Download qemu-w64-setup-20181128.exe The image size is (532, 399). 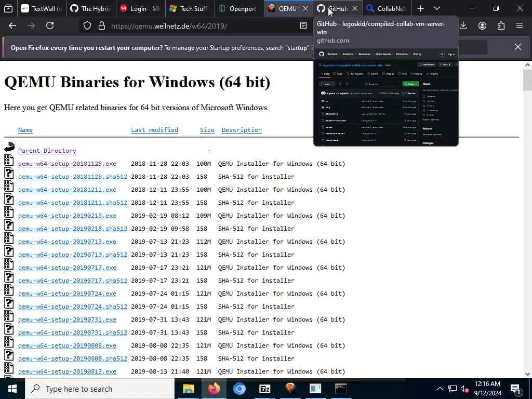click(x=67, y=164)
